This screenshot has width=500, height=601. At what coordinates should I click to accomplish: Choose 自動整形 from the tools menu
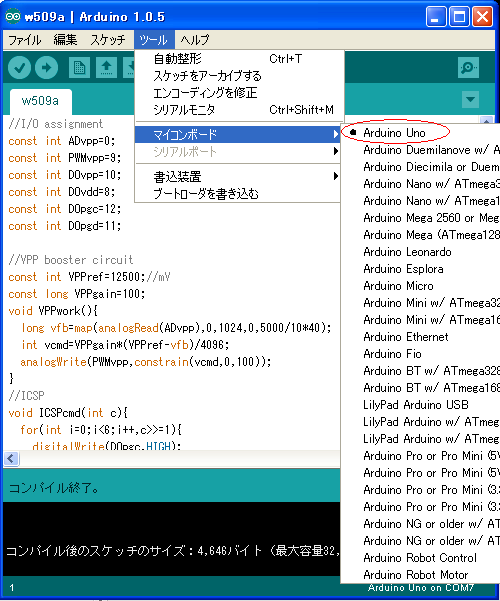tap(238, 59)
